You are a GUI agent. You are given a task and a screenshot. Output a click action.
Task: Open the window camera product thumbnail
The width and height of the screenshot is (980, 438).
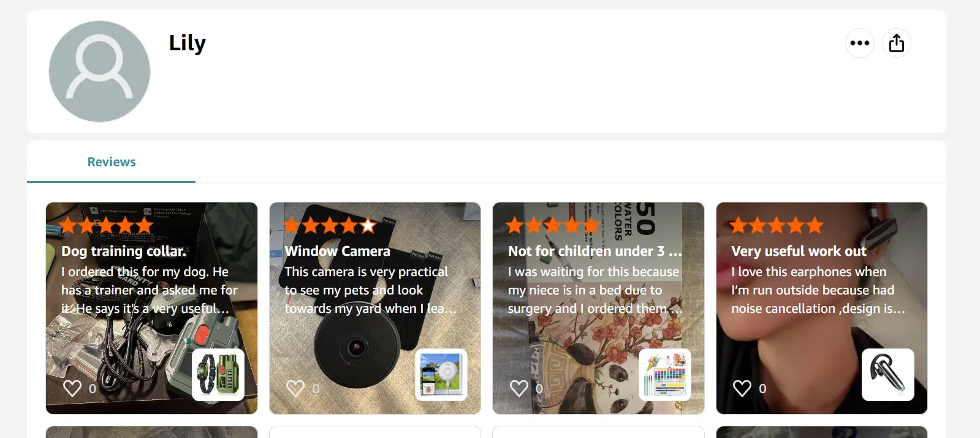(441, 375)
